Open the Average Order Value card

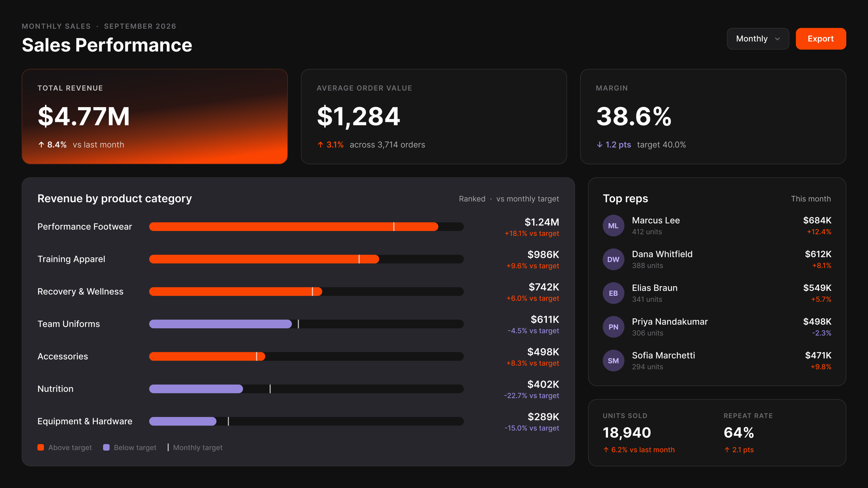point(434,116)
